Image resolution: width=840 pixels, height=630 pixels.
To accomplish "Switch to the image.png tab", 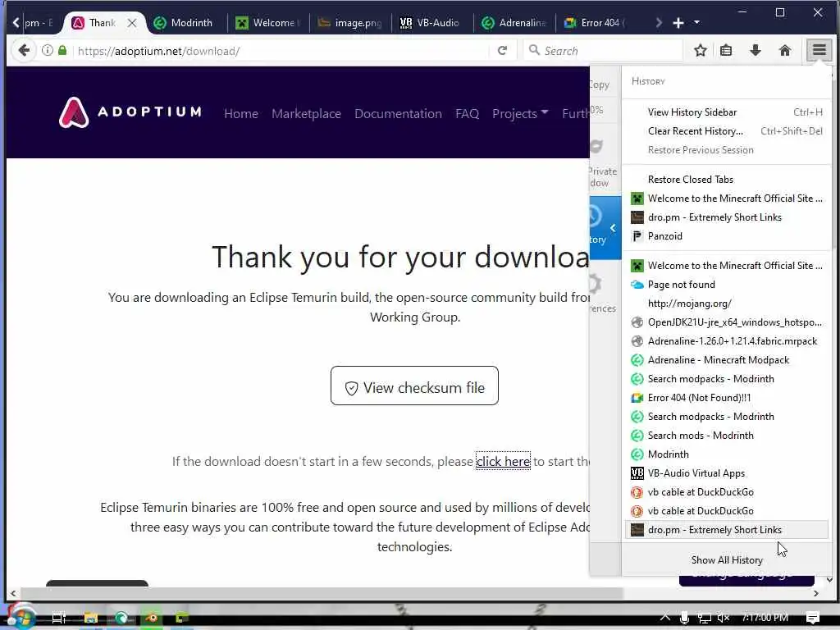I will coord(349,23).
